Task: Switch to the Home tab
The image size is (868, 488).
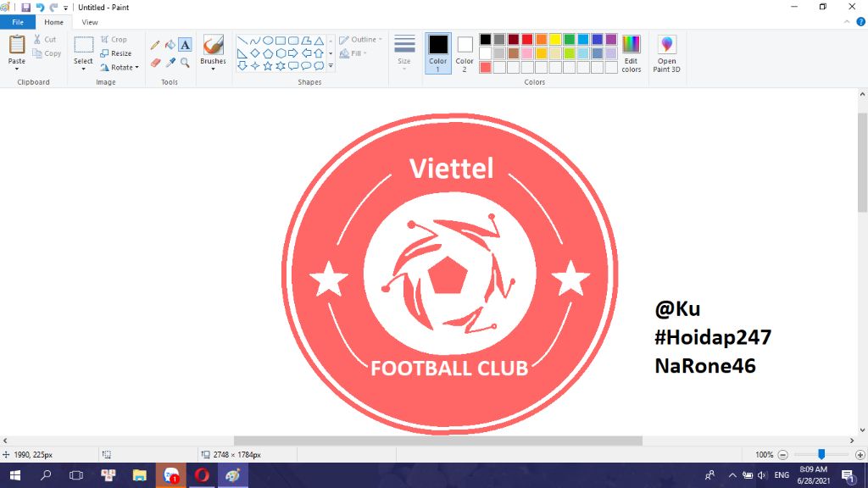Action: pyautogui.click(x=53, y=22)
